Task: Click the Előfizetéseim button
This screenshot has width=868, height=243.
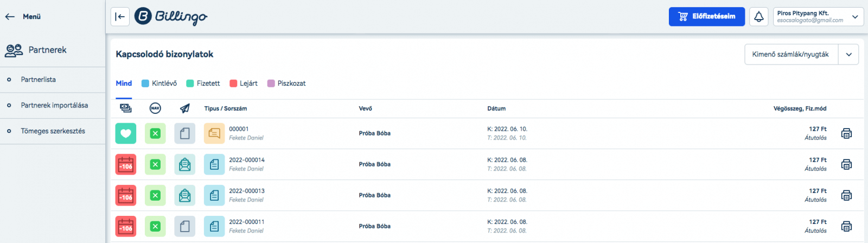Action: point(706,17)
